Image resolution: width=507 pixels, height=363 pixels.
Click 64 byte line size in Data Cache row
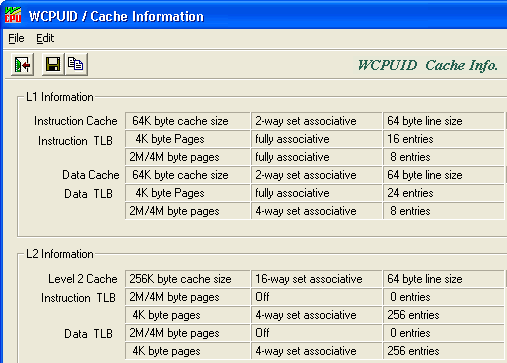(444, 175)
